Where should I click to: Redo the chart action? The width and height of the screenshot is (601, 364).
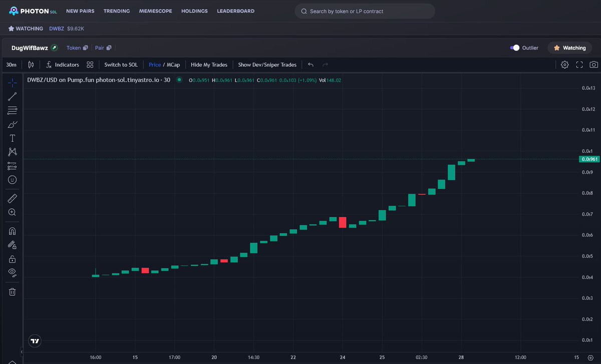325,65
